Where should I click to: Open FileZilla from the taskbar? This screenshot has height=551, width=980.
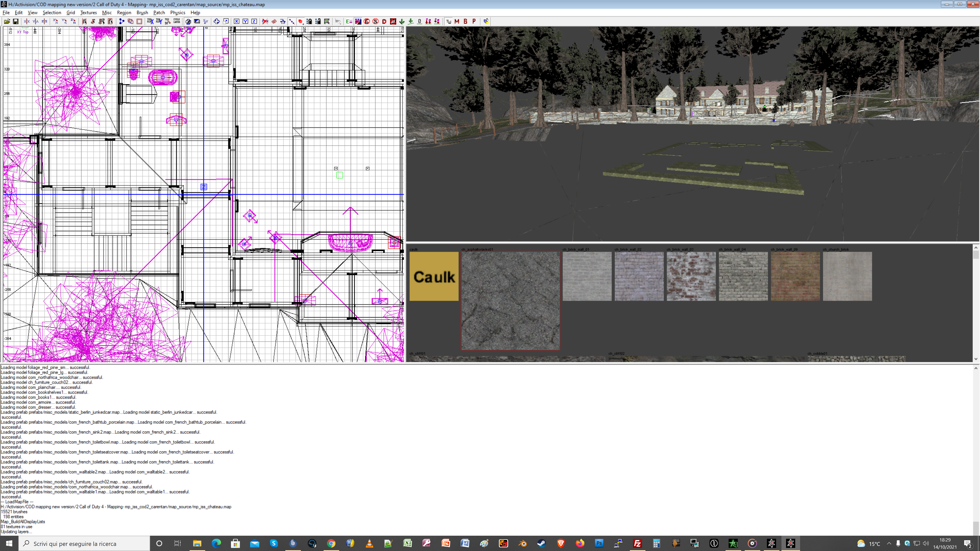tap(637, 543)
